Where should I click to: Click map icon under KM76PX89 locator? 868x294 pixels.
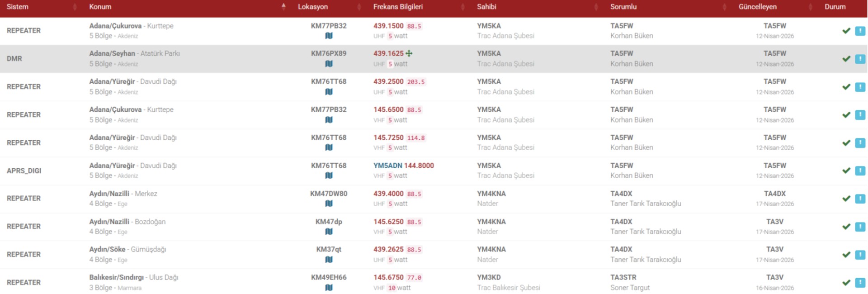329,64
